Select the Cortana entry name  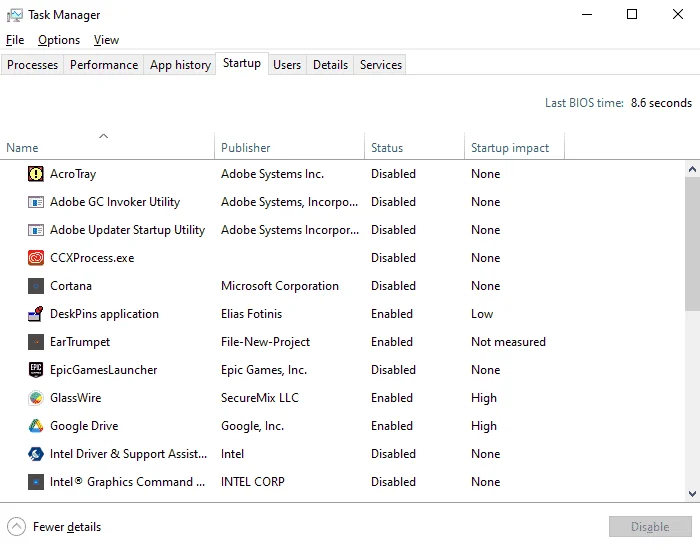pyautogui.click(x=71, y=286)
